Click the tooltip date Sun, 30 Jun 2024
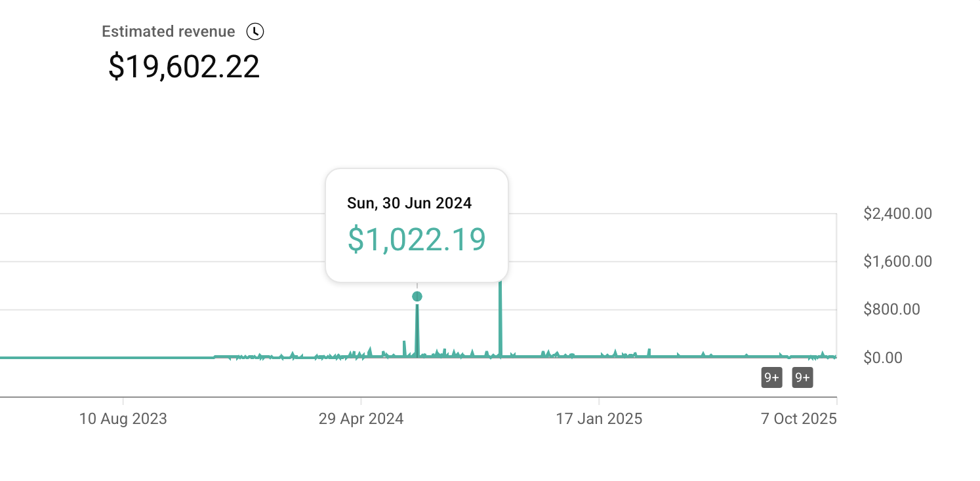The image size is (980, 481). tap(409, 203)
